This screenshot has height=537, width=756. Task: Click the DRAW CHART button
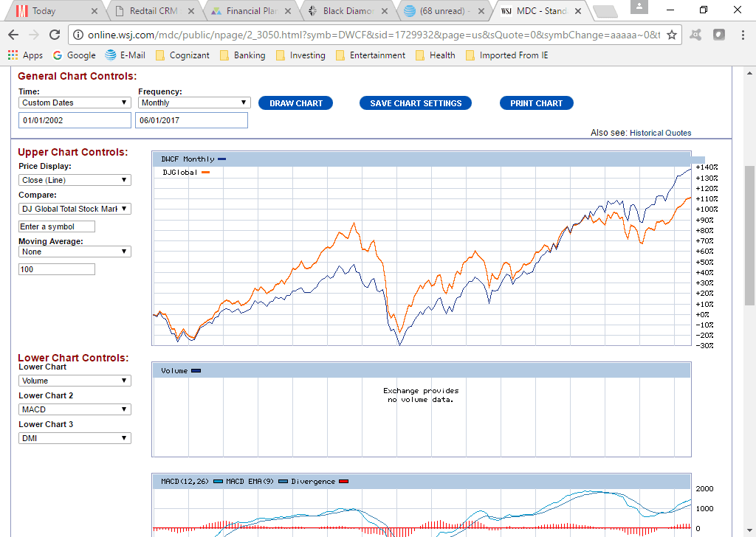295,103
